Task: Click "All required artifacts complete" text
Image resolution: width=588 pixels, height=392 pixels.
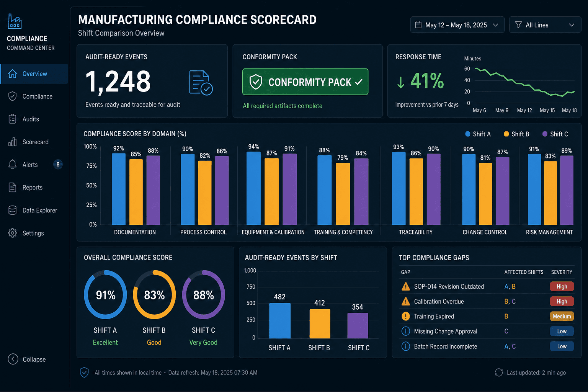Action: [283, 106]
